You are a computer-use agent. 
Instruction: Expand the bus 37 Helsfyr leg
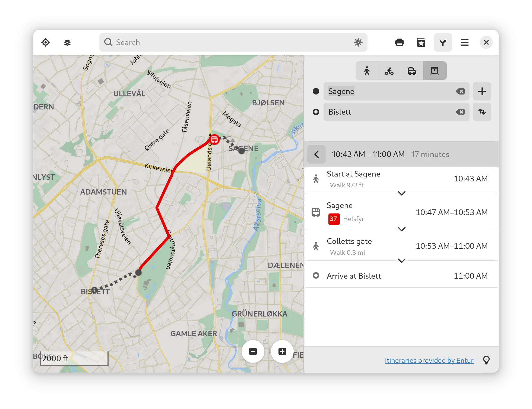coord(401,229)
